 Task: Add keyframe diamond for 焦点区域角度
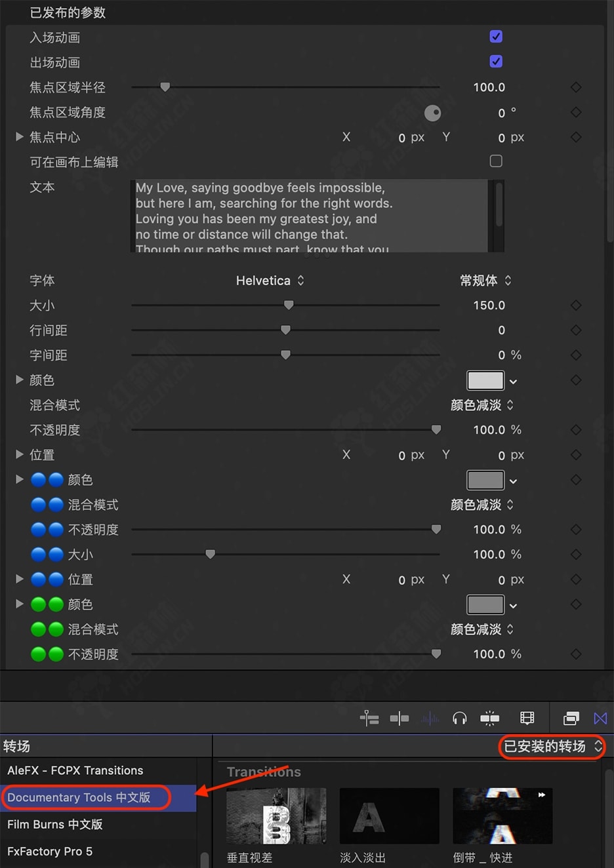[x=576, y=112]
